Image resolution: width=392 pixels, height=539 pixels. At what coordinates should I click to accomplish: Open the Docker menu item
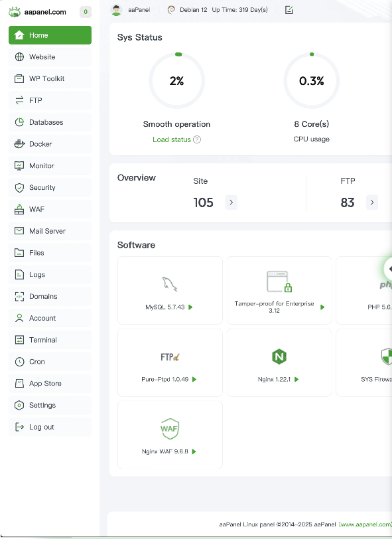tap(50, 143)
